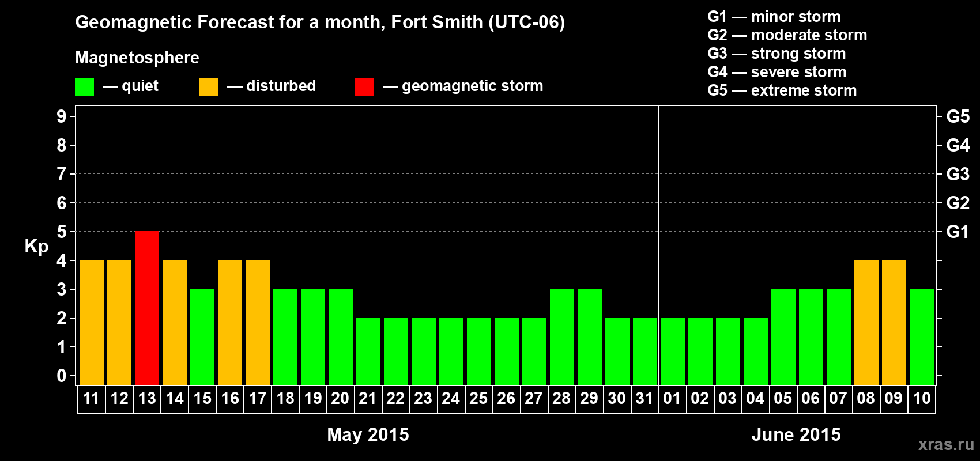Select the green bar for May 20
Viewport: 980px width, 461px height.
click(x=341, y=337)
